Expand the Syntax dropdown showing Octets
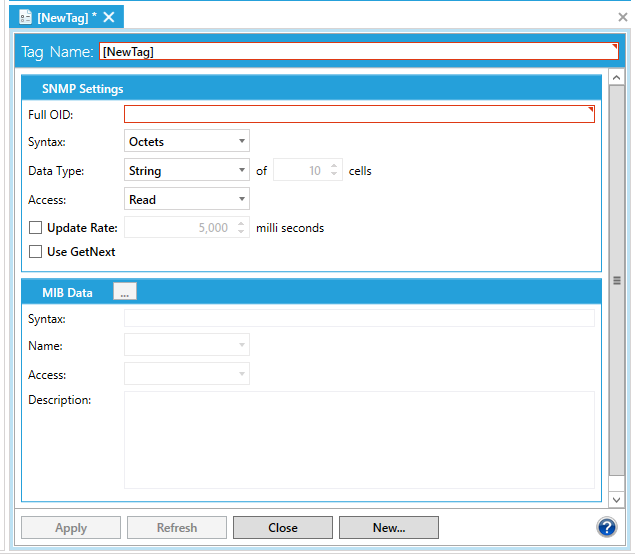Viewport: 635px width, 554px height. pos(187,142)
